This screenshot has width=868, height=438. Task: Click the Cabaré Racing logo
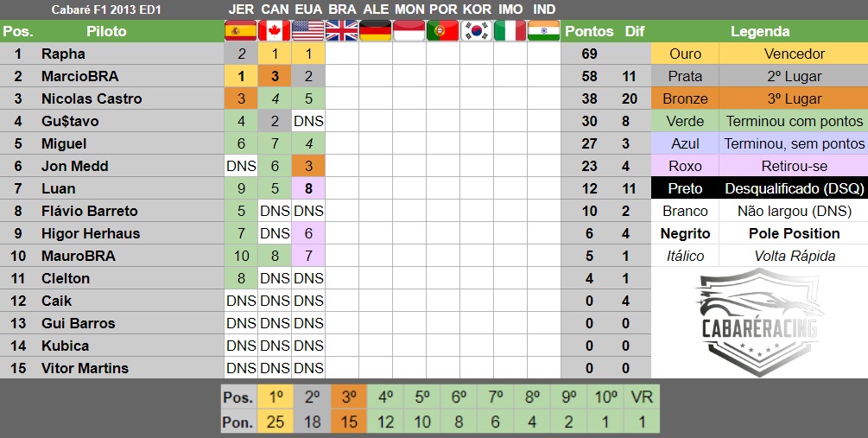759,322
